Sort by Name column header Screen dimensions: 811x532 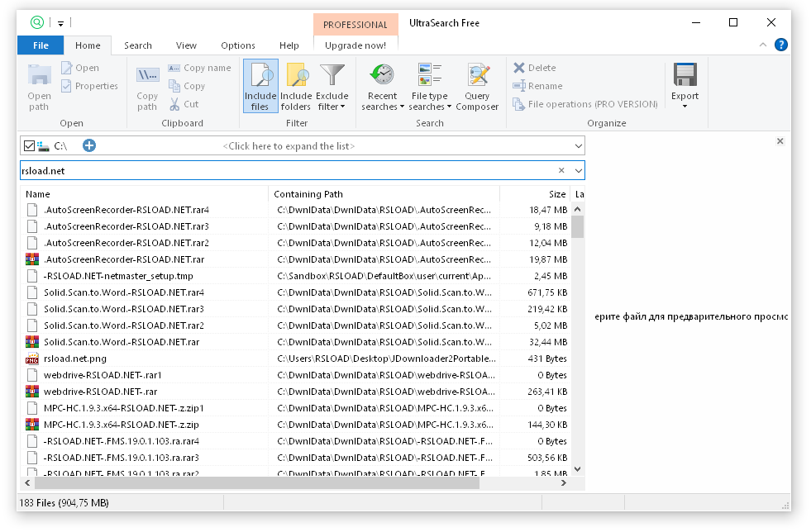click(145, 194)
